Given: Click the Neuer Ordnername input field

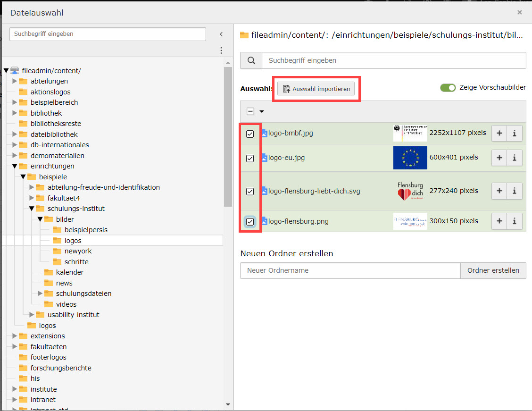Looking at the screenshot, I should pyautogui.click(x=350, y=270).
